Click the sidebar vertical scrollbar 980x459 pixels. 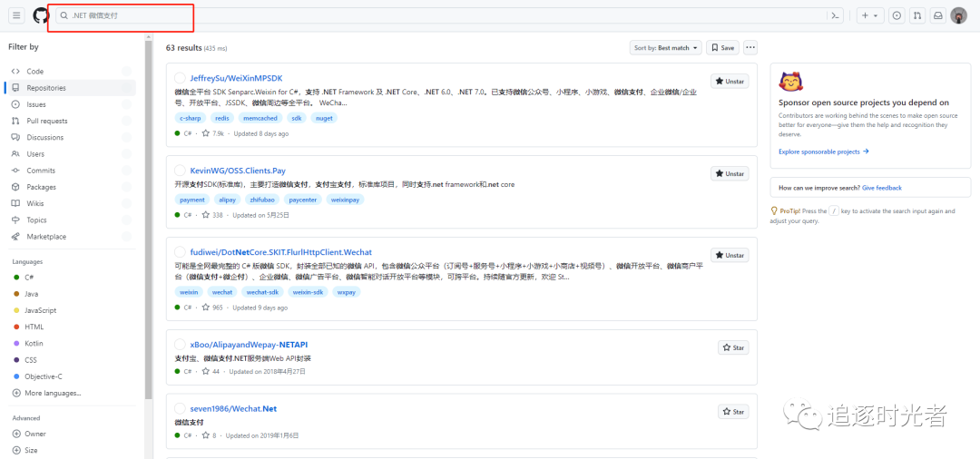[x=149, y=219]
